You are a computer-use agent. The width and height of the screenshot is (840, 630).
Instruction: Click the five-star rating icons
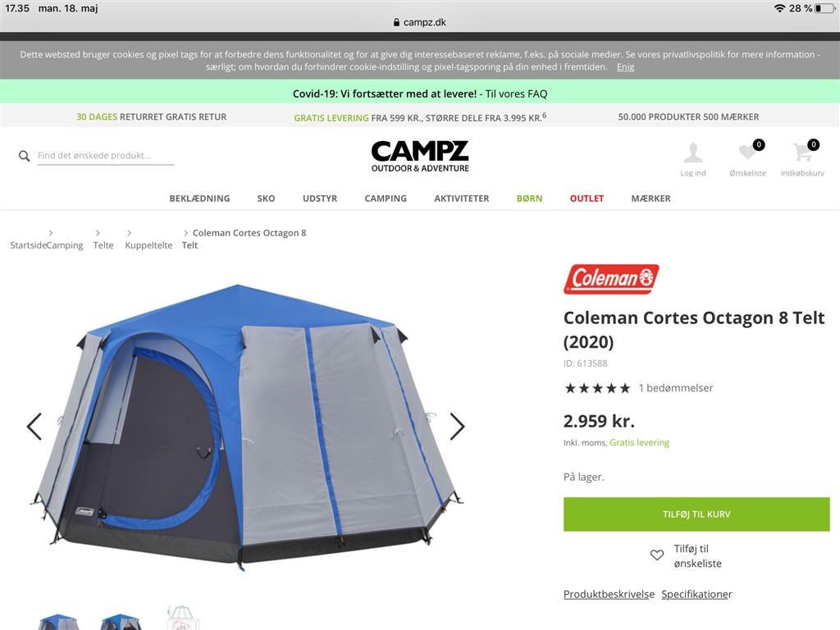point(597,388)
